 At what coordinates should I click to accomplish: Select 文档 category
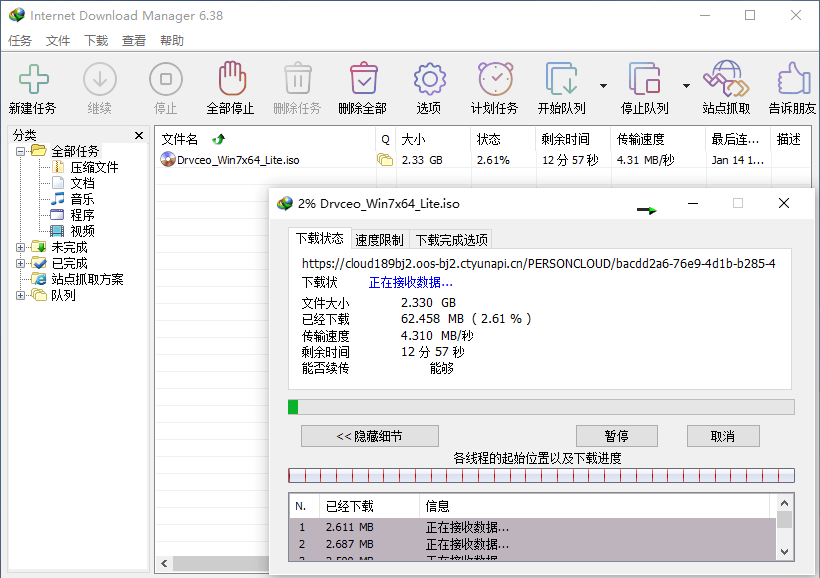pyautogui.click(x=82, y=183)
